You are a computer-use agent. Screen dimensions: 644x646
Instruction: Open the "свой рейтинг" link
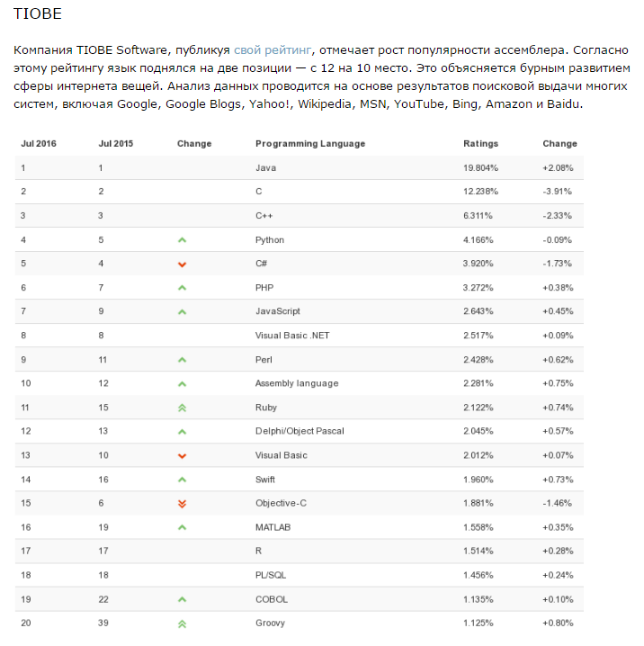[x=273, y=49]
